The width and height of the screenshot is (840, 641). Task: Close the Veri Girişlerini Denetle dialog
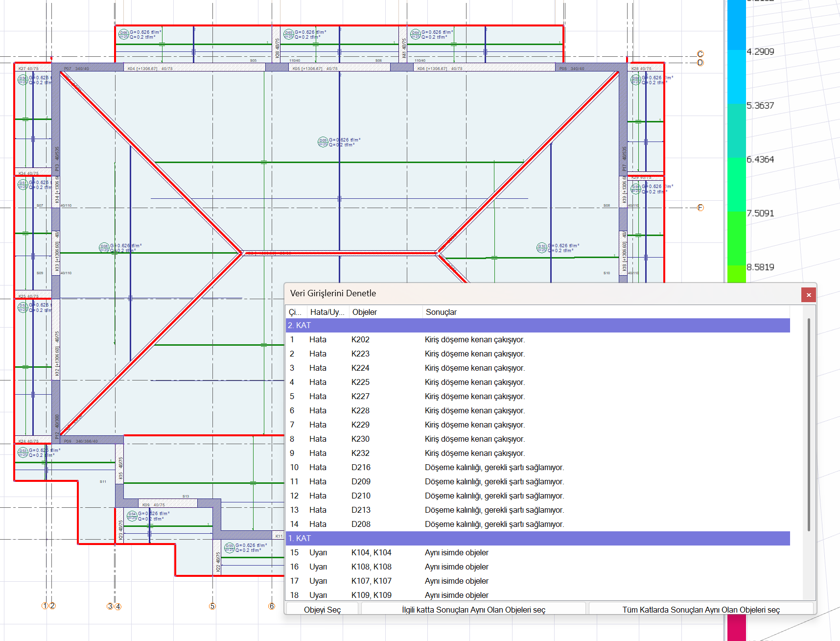pos(808,295)
